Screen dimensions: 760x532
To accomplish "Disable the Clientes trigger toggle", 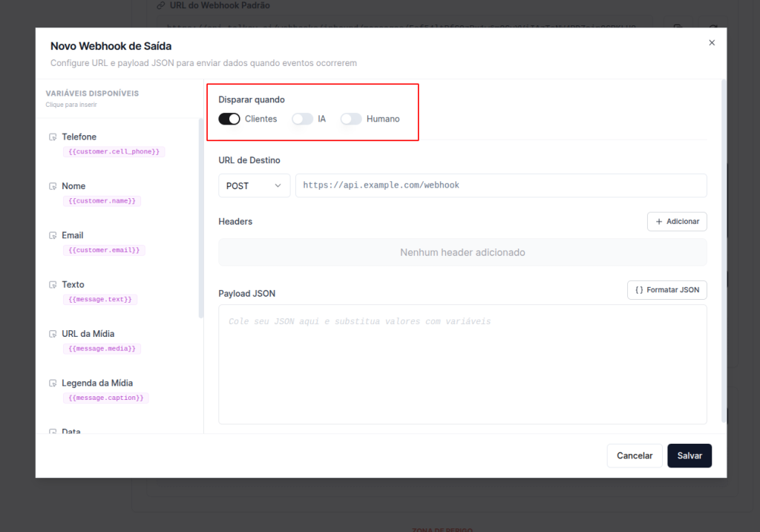I will 229,119.
